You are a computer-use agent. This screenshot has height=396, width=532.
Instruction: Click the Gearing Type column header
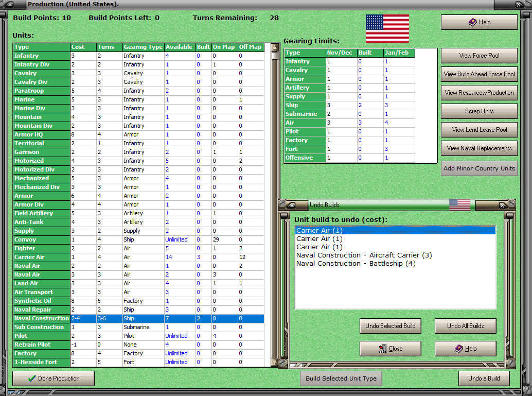143,47
